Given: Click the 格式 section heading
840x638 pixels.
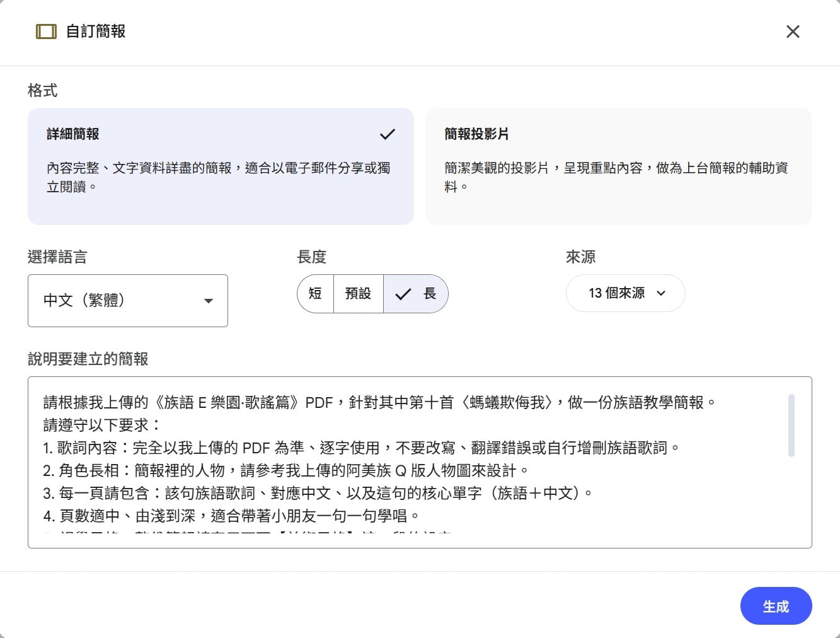Looking at the screenshot, I should pos(42,91).
